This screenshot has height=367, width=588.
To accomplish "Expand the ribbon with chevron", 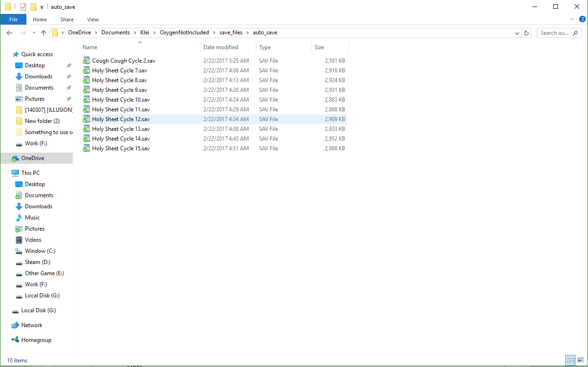I will point(572,19).
